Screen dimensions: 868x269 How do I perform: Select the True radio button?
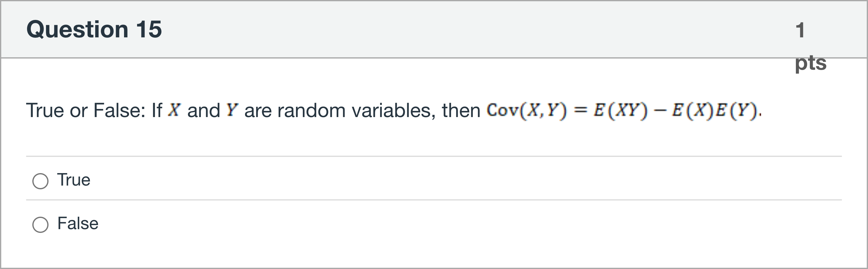[40, 181]
